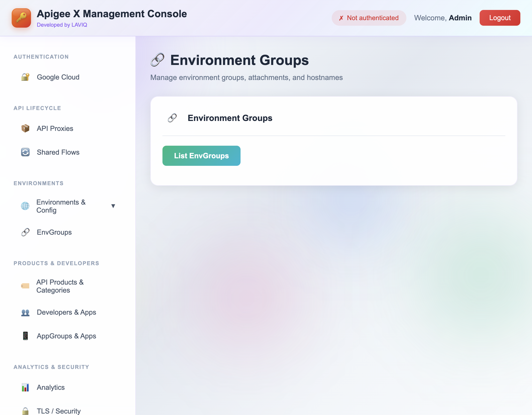Click the Not authenticated status badge

[x=369, y=17]
